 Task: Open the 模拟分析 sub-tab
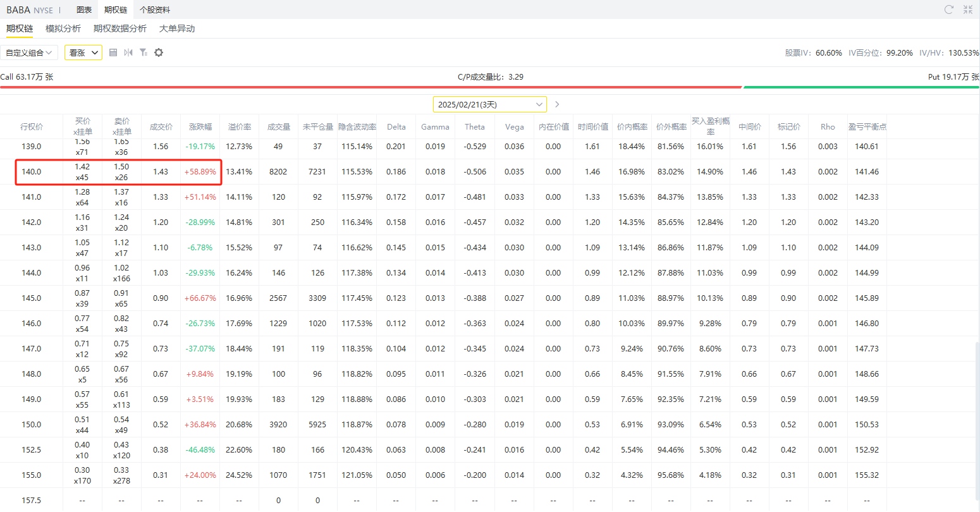click(x=63, y=28)
